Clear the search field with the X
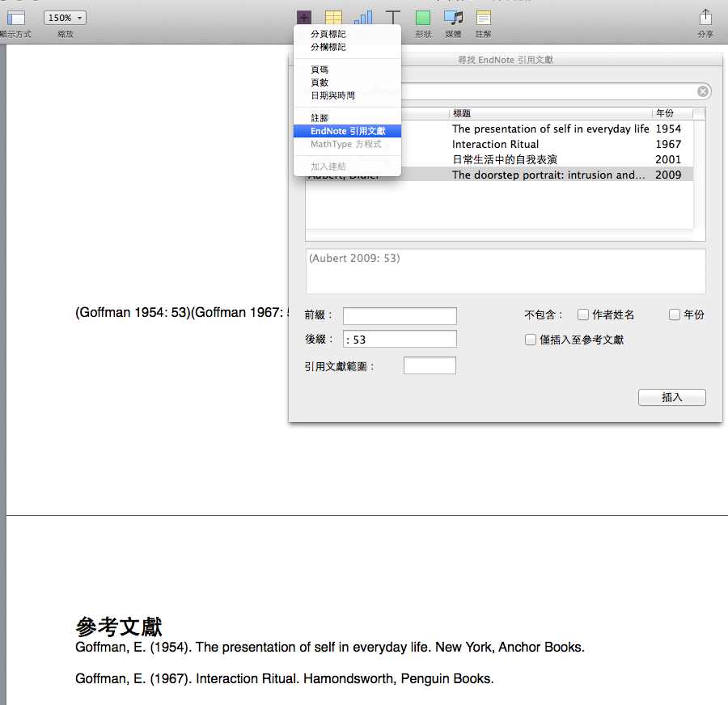The image size is (728, 705). [702, 91]
